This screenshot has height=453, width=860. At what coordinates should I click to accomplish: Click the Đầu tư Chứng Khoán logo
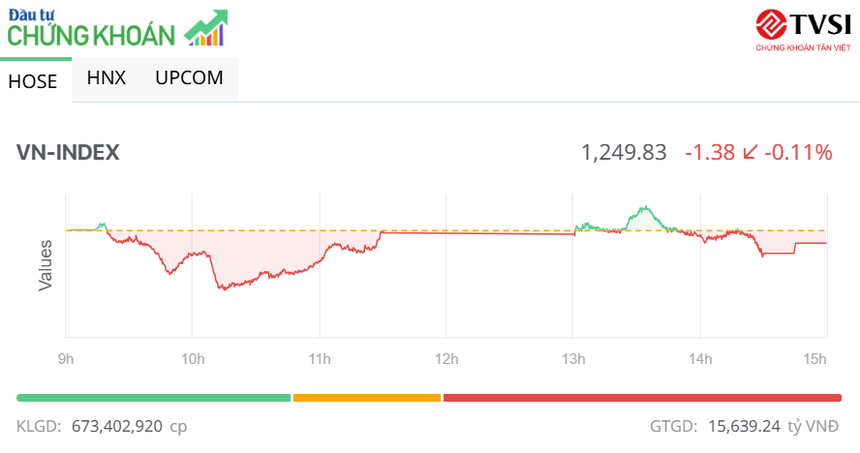tap(95, 28)
